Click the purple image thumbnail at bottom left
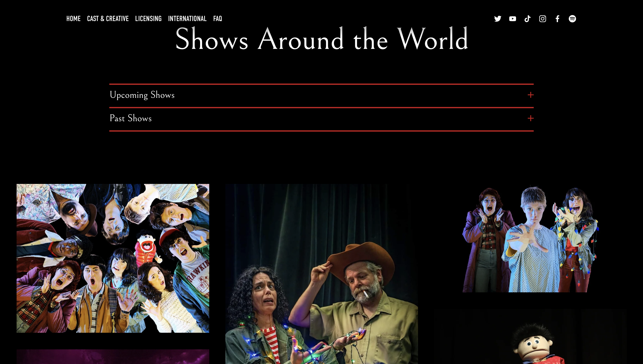 [x=113, y=357]
